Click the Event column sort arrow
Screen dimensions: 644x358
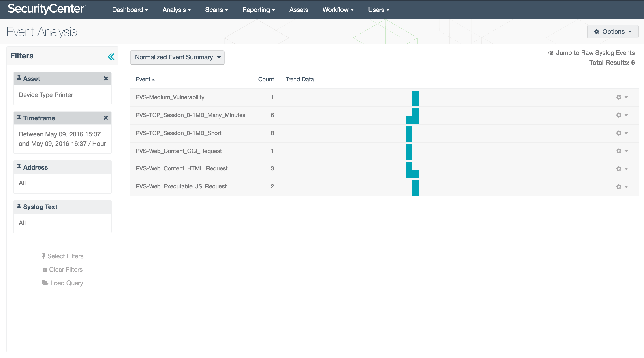tap(152, 79)
